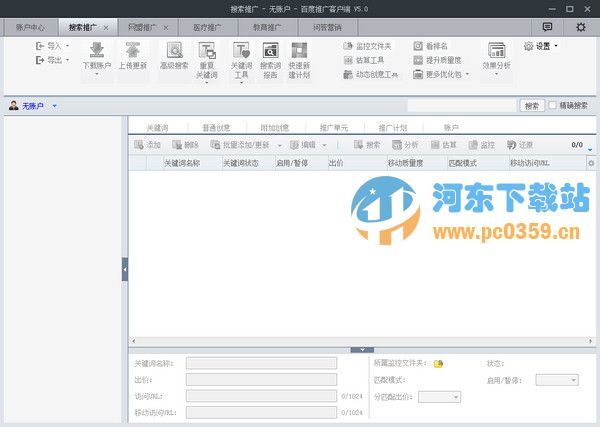Sort by the 出价 column header
The image size is (600, 427).
(x=357, y=163)
